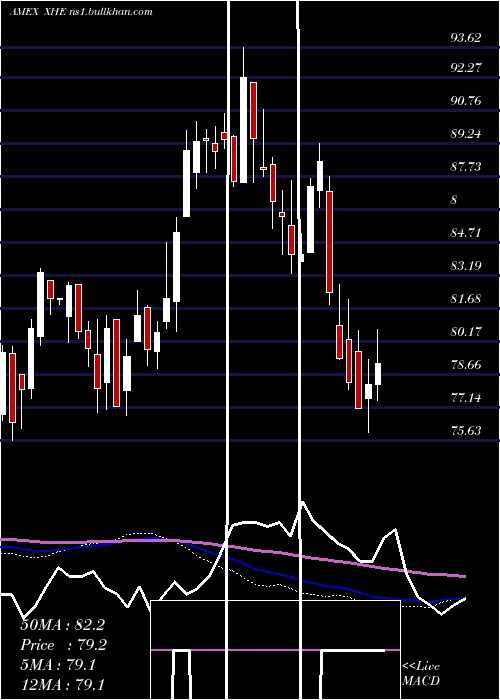This screenshot has width=500, height=700.
Task: Select the 83.19 price axis label
Action: tap(466, 266)
